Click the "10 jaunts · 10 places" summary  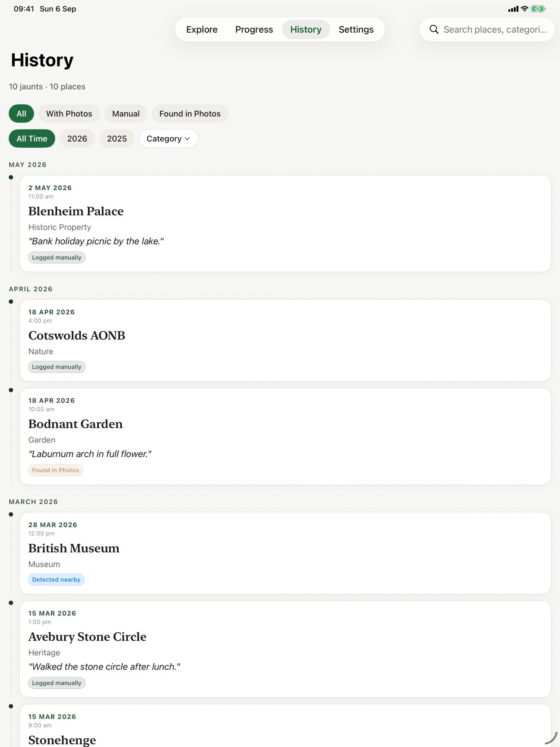click(47, 87)
